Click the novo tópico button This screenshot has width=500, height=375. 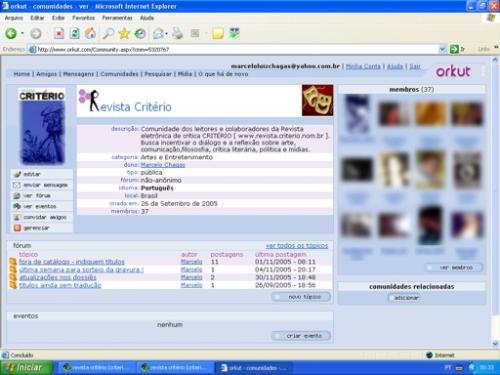click(x=301, y=297)
